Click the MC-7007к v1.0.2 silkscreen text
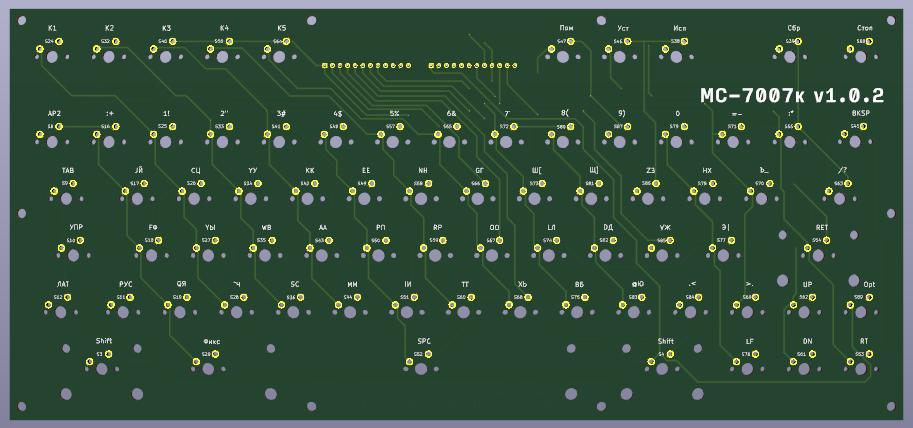 791,96
